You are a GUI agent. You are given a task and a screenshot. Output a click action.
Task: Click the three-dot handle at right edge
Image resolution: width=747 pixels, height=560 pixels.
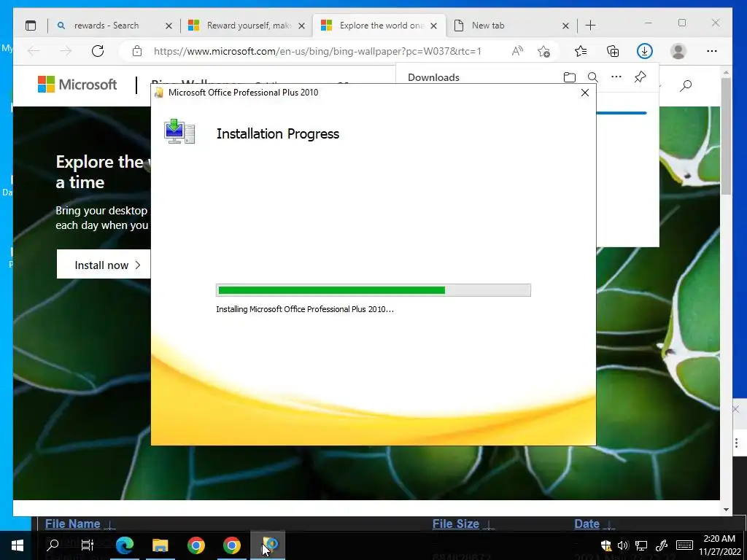(737, 443)
